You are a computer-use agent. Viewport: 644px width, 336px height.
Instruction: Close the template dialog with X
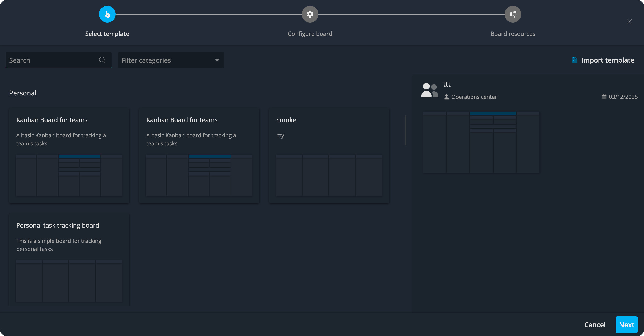[x=629, y=22]
